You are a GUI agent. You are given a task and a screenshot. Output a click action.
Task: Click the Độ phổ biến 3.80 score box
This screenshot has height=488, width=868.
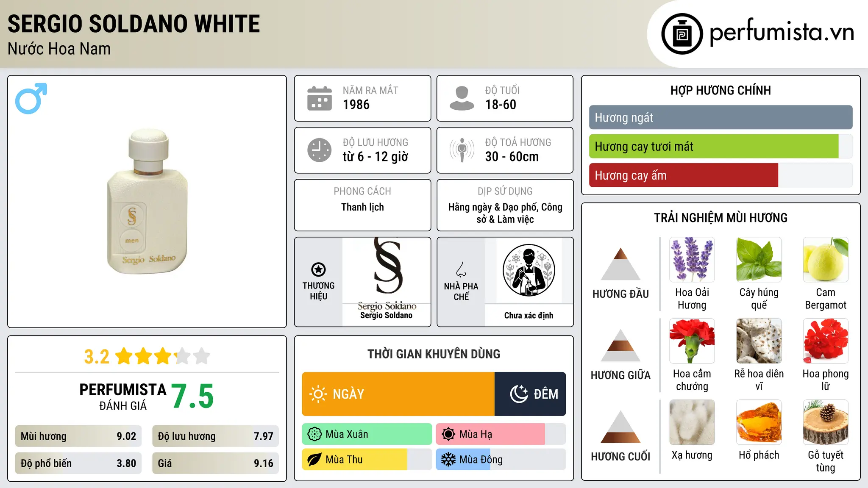[x=78, y=463]
